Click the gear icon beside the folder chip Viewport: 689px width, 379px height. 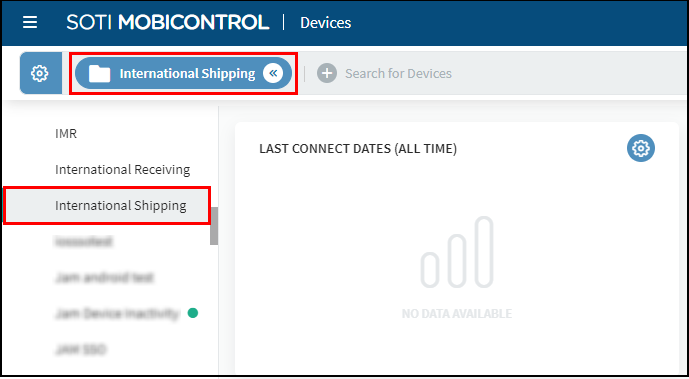coord(40,73)
